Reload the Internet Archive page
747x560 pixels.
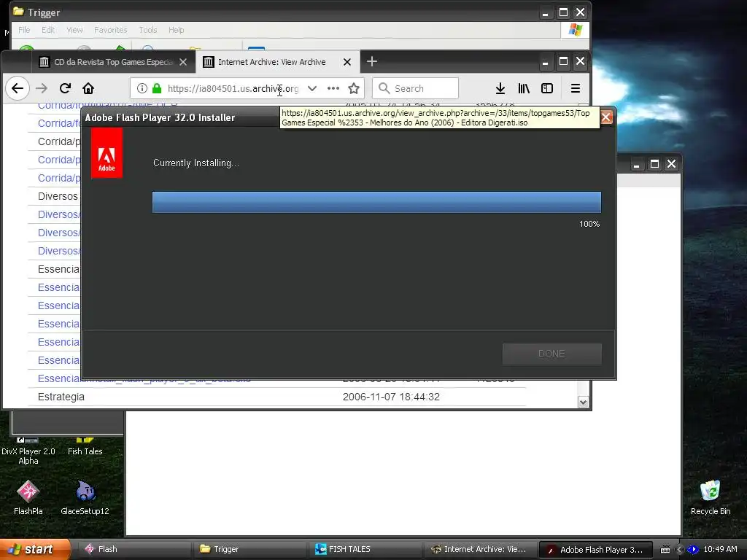tap(65, 88)
